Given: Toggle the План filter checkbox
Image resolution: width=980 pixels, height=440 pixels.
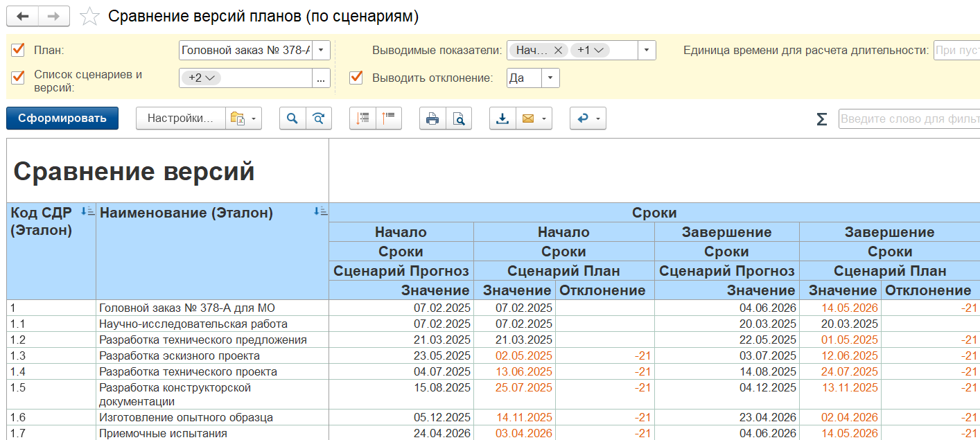Looking at the screenshot, I should tap(18, 50).
